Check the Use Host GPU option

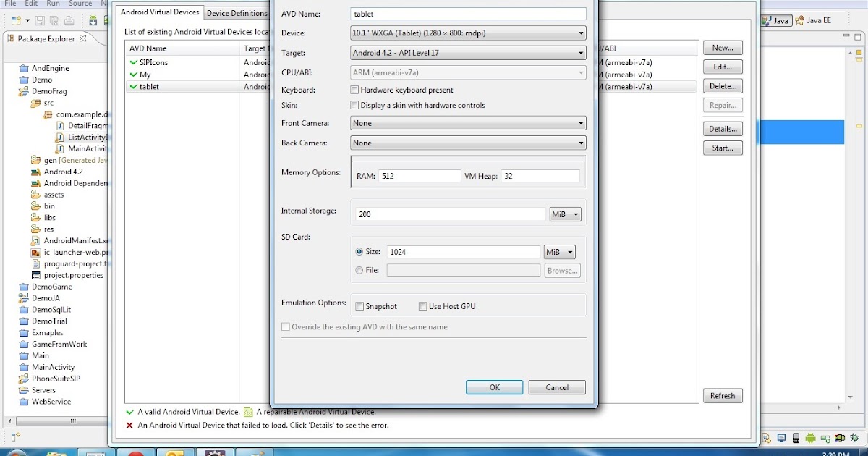tap(423, 305)
